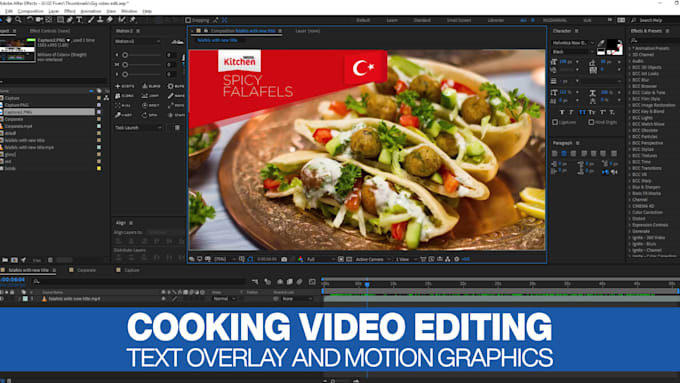The image size is (680, 383).
Task: Open the Full resolution dropdown
Action: [x=321, y=259]
